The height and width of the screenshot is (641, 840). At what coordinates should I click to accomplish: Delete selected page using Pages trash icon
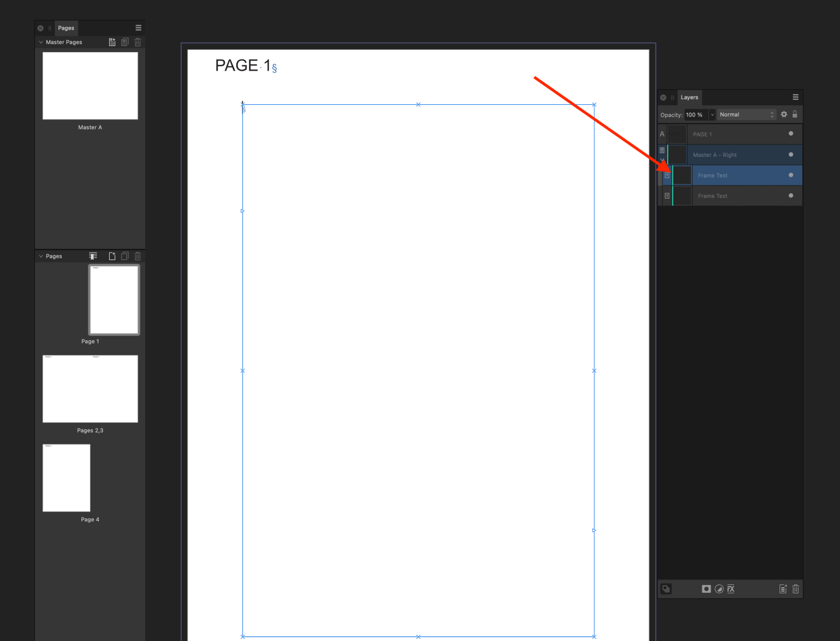point(138,256)
